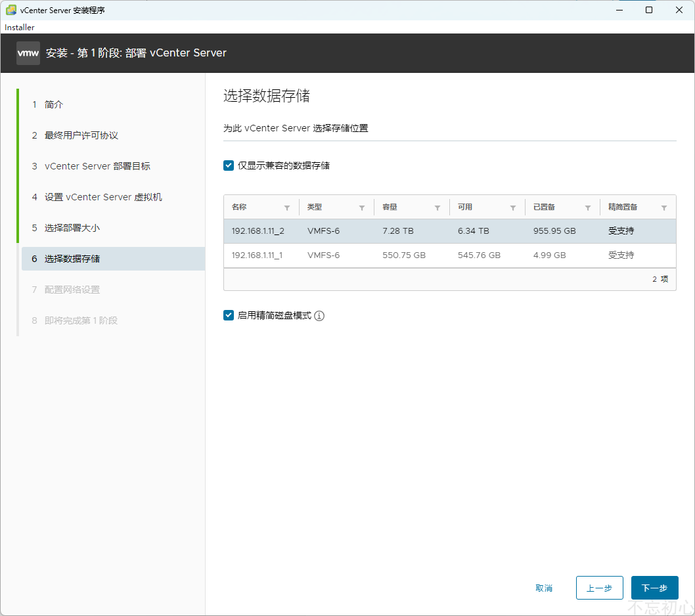This screenshot has width=695, height=616.
Task: Close the vCenter Server installer window
Action: tap(679, 11)
